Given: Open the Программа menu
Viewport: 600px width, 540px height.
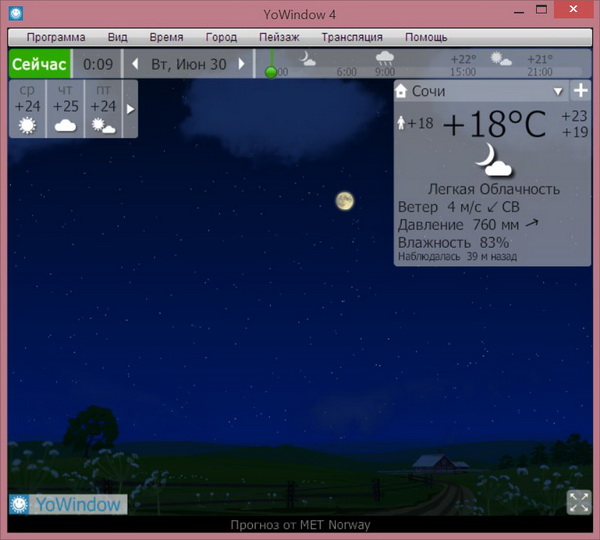Looking at the screenshot, I should (56, 37).
